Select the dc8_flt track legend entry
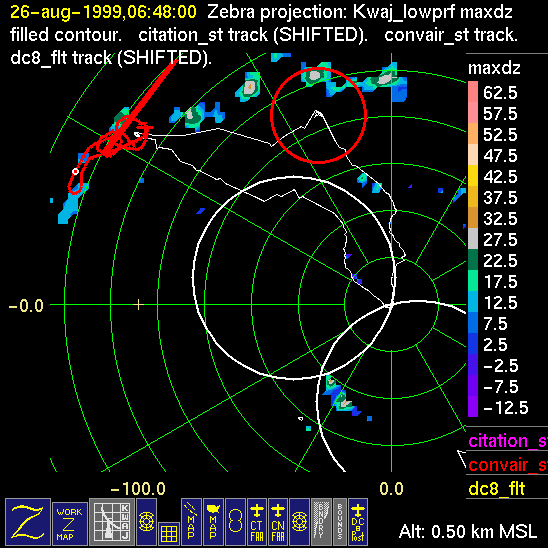The image size is (548, 548). coord(497,488)
